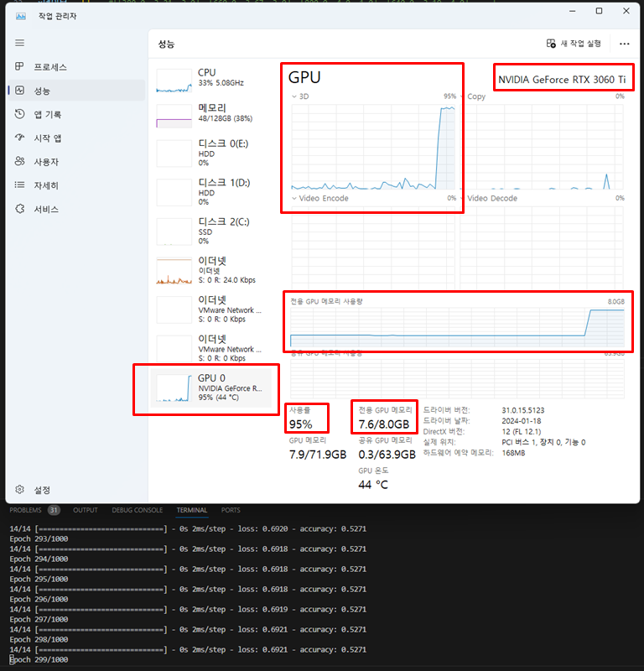Click the run new task icon
644x671 pixels.
tap(551, 44)
